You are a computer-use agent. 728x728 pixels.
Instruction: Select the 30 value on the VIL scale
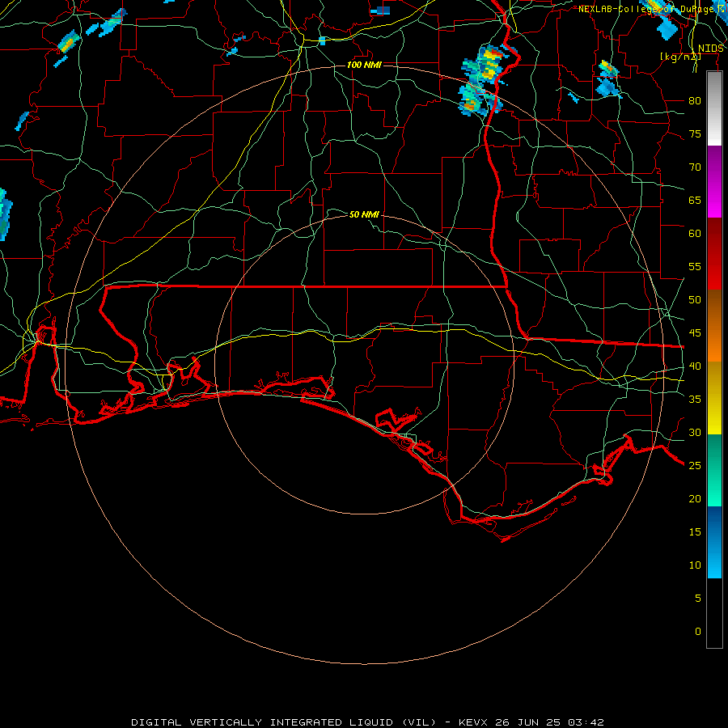point(695,432)
